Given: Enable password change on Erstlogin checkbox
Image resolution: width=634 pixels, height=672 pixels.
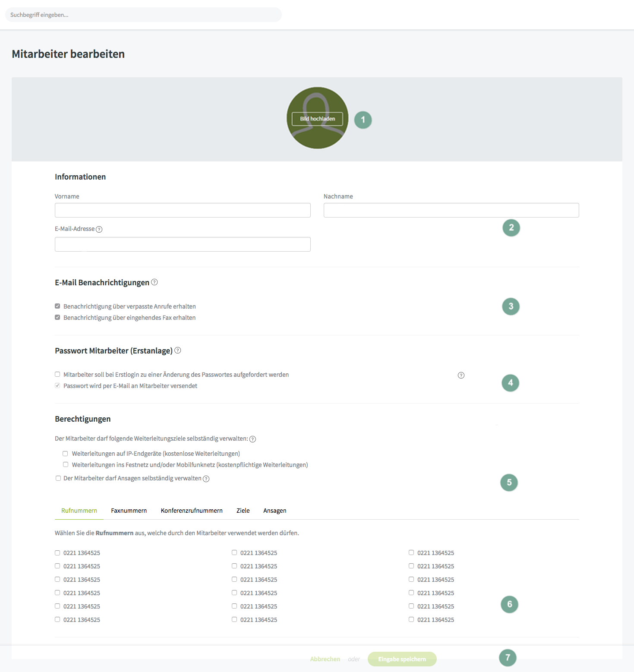Looking at the screenshot, I should [x=57, y=374].
